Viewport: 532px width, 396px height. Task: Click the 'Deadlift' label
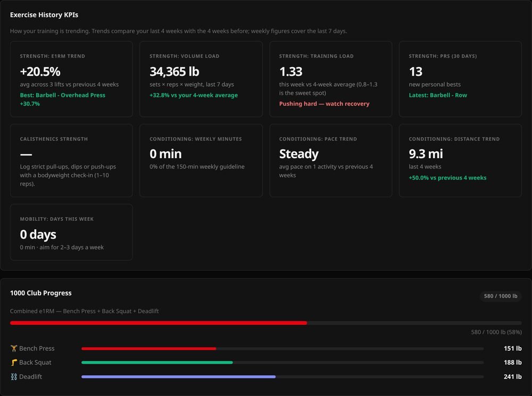pyautogui.click(x=30, y=377)
